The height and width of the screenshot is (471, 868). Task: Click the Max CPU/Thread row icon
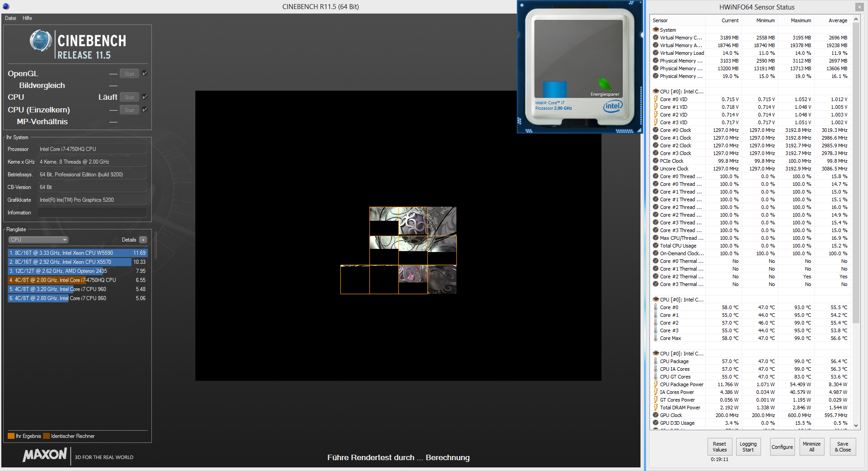tap(655, 238)
